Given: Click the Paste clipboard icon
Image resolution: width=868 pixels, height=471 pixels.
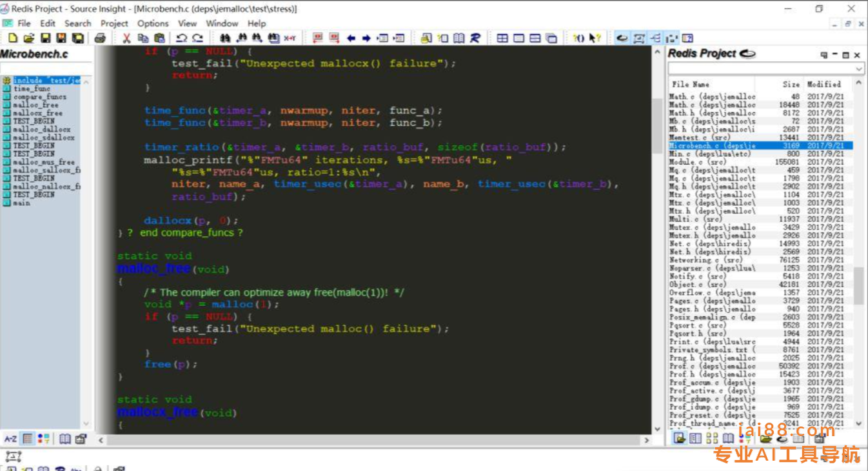Looking at the screenshot, I should click(159, 38).
